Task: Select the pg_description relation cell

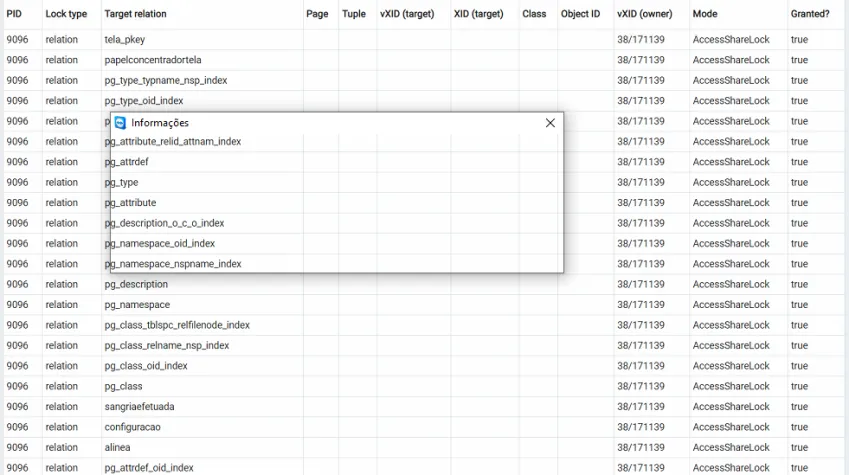Action: click(x=202, y=284)
